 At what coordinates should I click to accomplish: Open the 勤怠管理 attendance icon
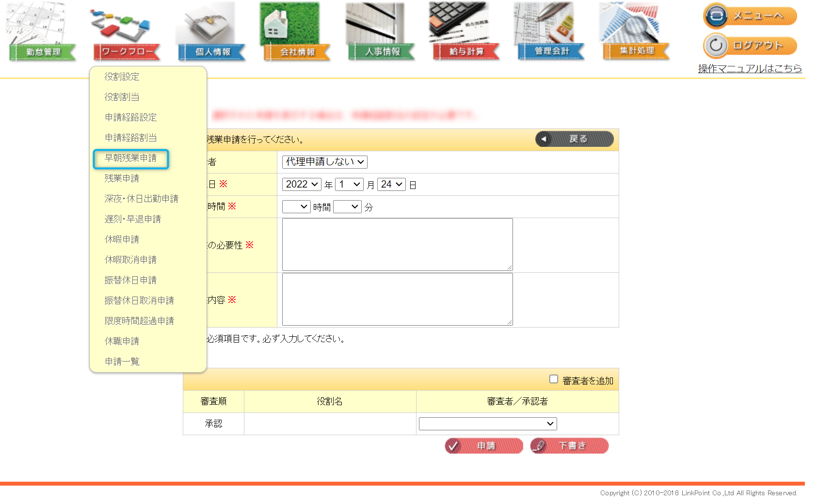pyautogui.click(x=43, y=32)
